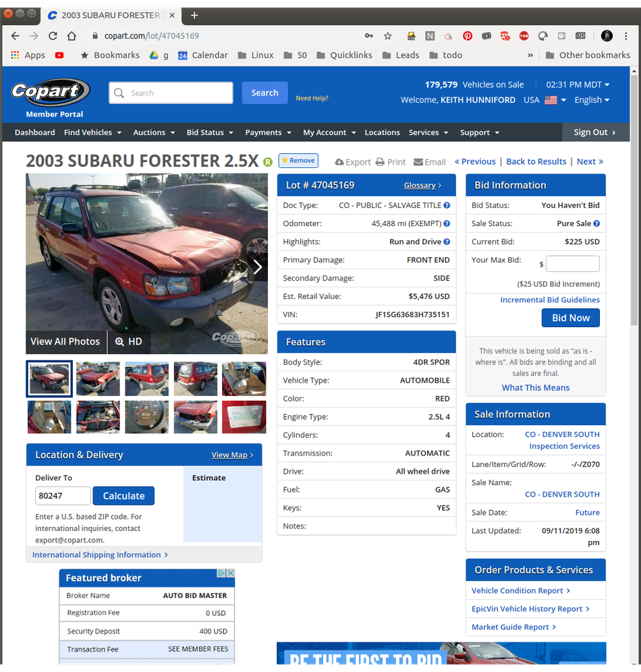
Task: Email the lot details
Action: click(x=429, y=162)
